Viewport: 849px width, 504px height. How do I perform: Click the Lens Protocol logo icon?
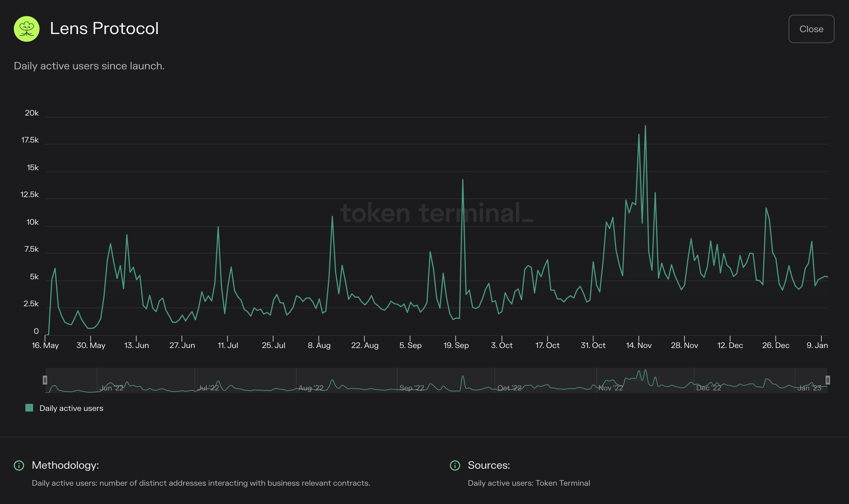pyautogui.click(x=27, y=29)
